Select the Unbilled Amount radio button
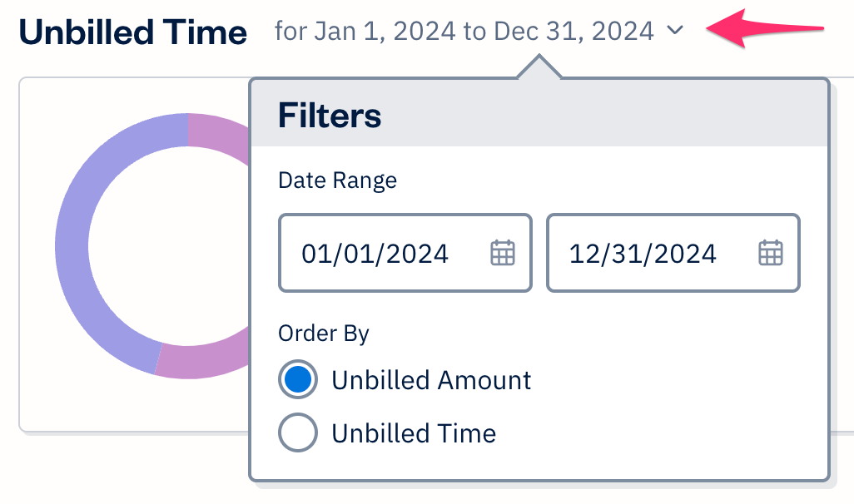The width and height of the screenshot is (854, 504). [298, 380]
